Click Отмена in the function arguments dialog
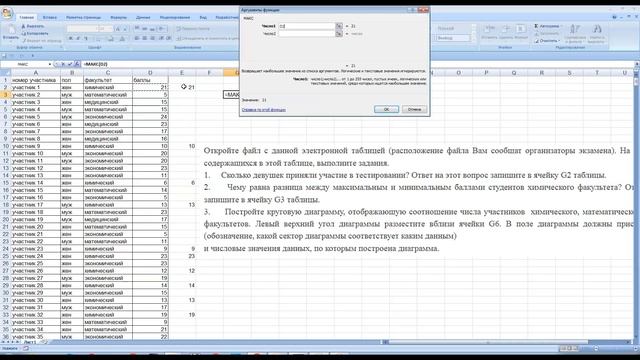Image resolution: width=640 pixels, height=360 pixels. coord(414,109)
